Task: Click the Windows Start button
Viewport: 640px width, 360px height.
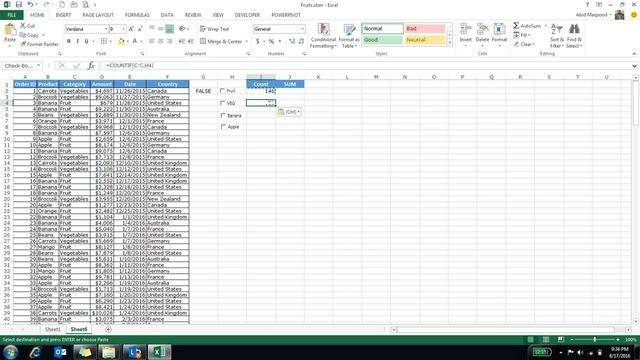Action: pos(10,352)
